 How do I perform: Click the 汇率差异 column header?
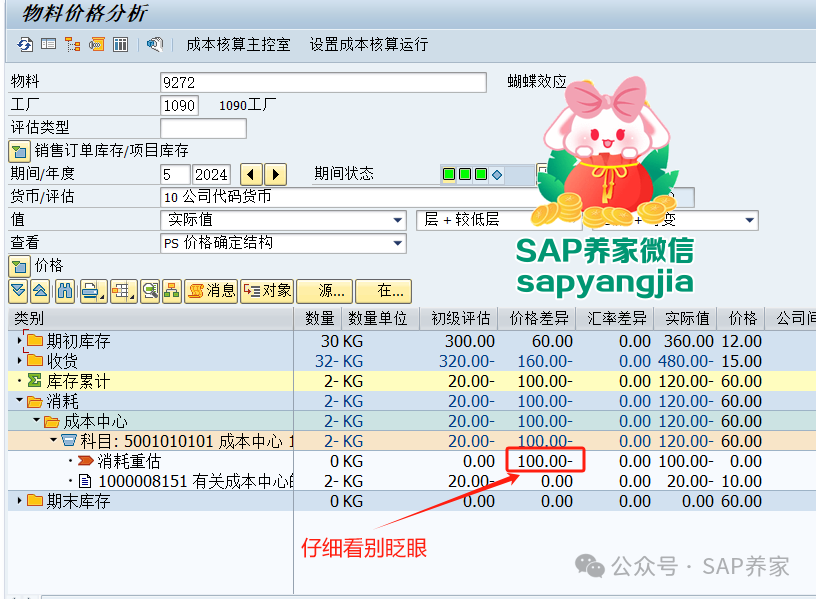click(615, 318)
